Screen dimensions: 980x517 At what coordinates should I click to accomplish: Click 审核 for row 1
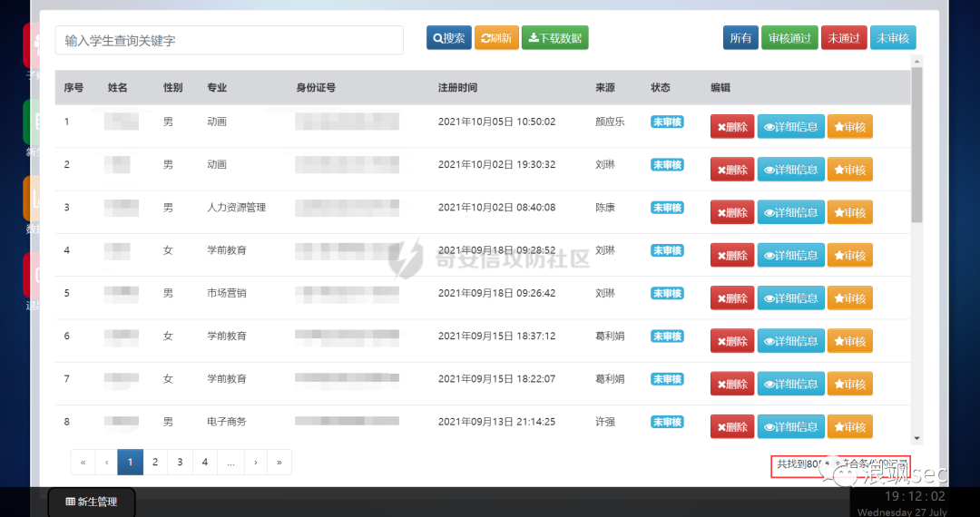(x=849, y=127)
